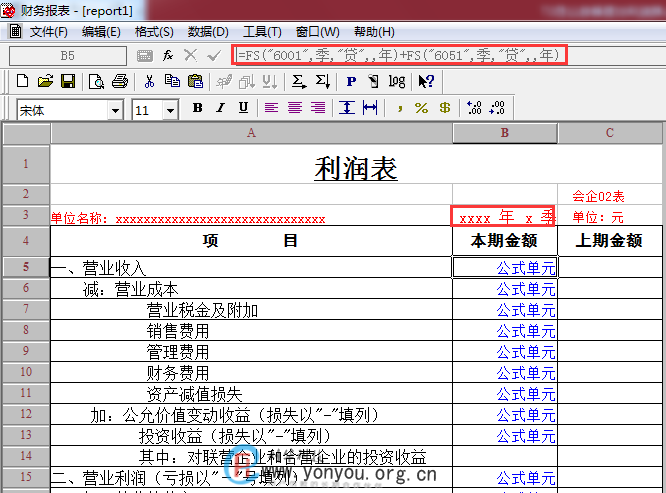Open the 窗口(W) menu
Image resolution: width=666 pixels, height=493 pixels.
[x=317, y=32]
